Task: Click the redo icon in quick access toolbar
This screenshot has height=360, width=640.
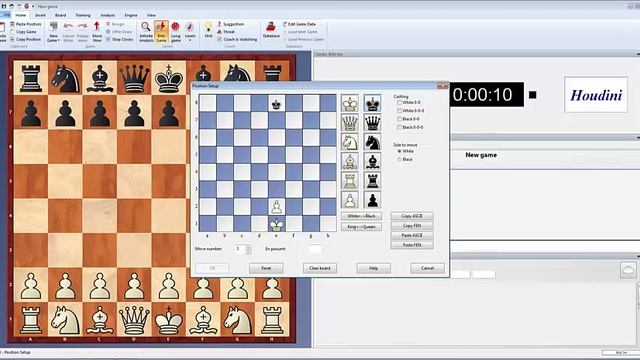Action: click(19, 6)
